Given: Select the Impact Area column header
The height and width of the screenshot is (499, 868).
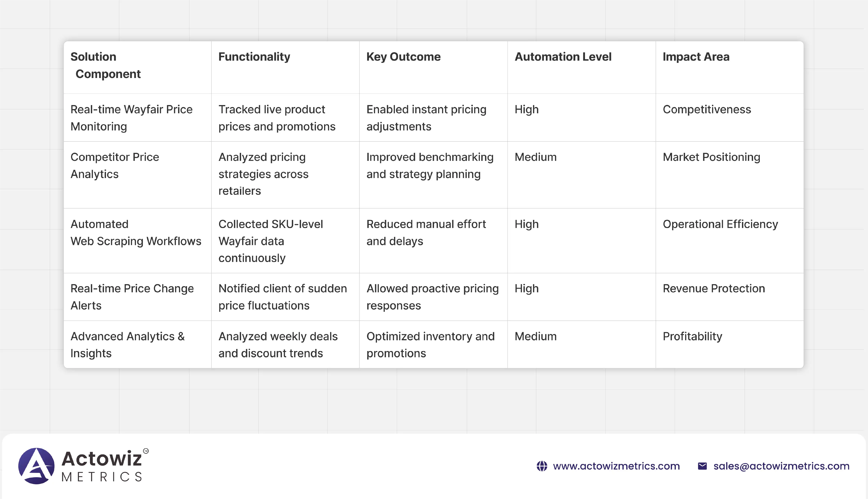Looking at the screenshot, I should (x=696, y=57).
